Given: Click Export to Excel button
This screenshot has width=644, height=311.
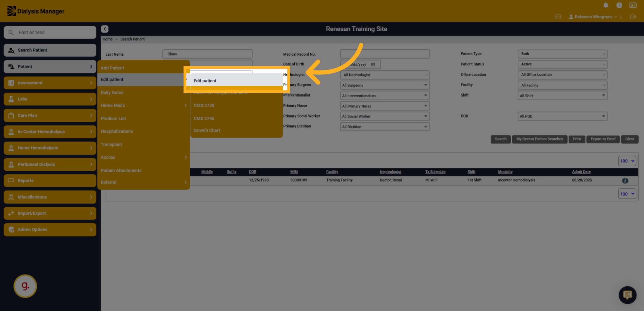Looking at the screenshot, I should click(x=603, y=139).
